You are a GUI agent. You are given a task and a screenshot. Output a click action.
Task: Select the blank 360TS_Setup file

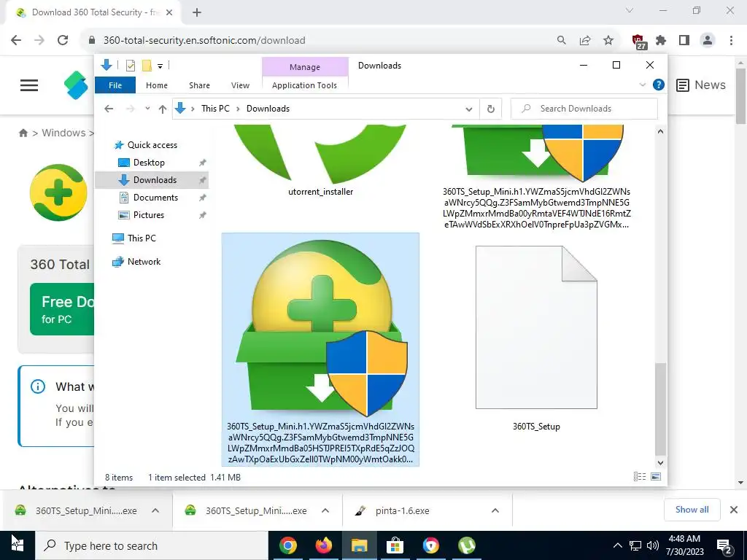coord(536,338)
